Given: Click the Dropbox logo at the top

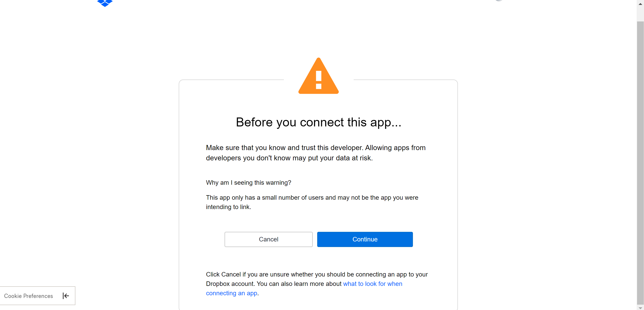Looking at the screenshot, I should point(105,3).
